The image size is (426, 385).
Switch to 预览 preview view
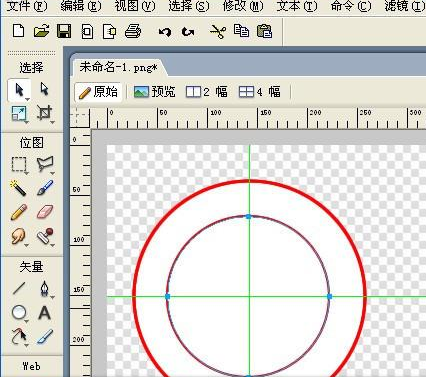155,92
